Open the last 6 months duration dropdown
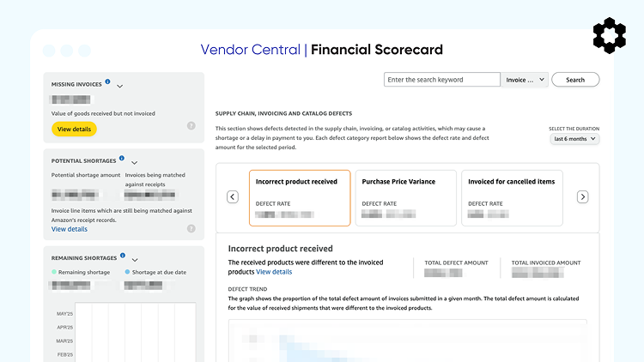This screenshot has width=644, height=362. [574, 139]
